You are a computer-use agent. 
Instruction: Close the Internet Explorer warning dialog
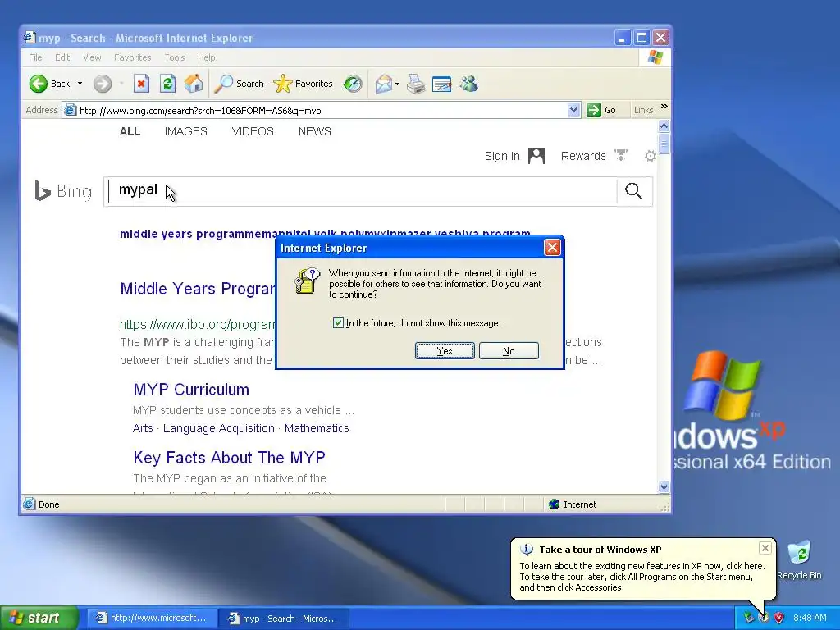pos(552,247)
